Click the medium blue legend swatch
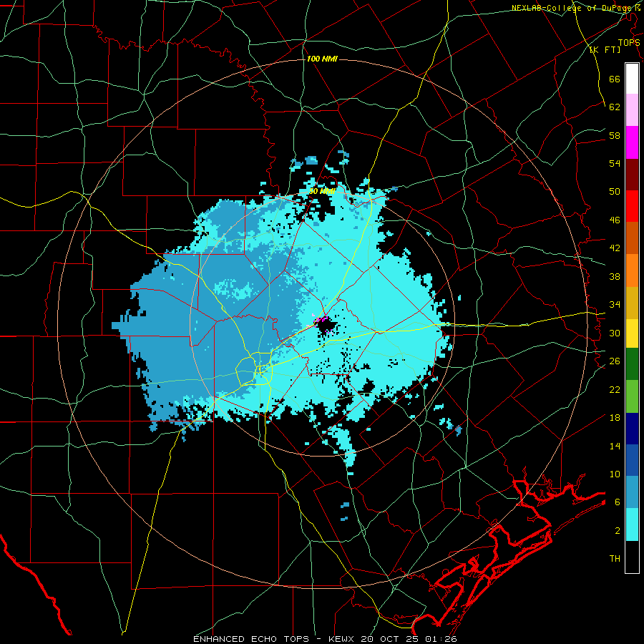Image resolution: width=644 pixels, height=644 pixels. [x=632, y=460]
